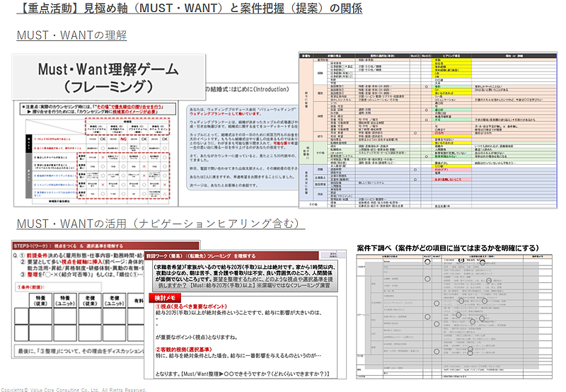Click the ①視点 red heading in memo
Screen dimensions: 566x392
(x=190, y=305)
